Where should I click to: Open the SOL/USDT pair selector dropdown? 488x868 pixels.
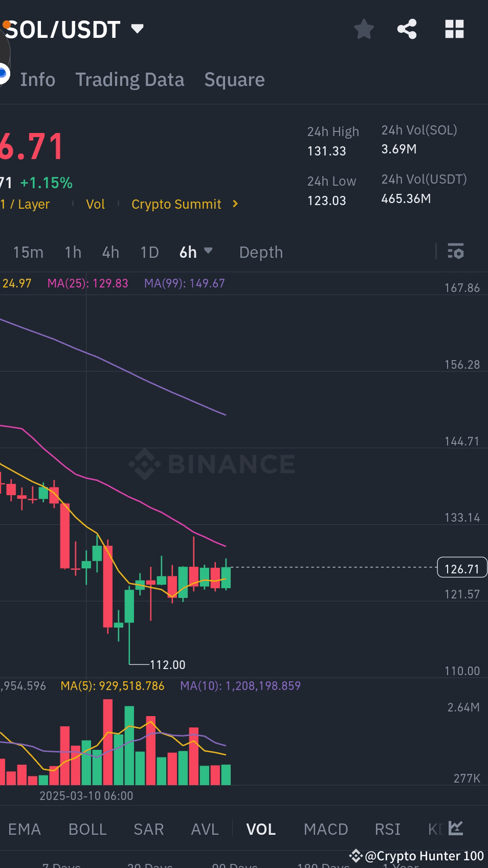pos(137,29)
